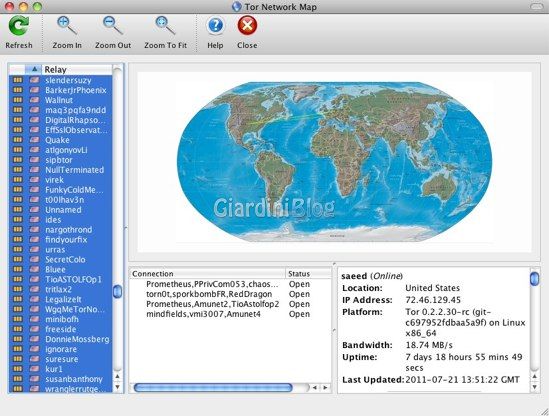Click the connection list horizontal scrollbar thumb

[x=213, y=387]
